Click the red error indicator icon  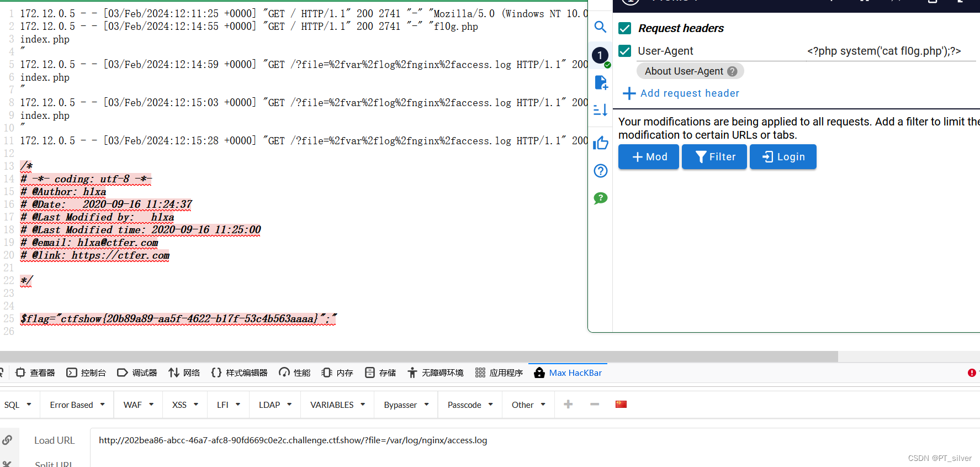click(972, 373)
